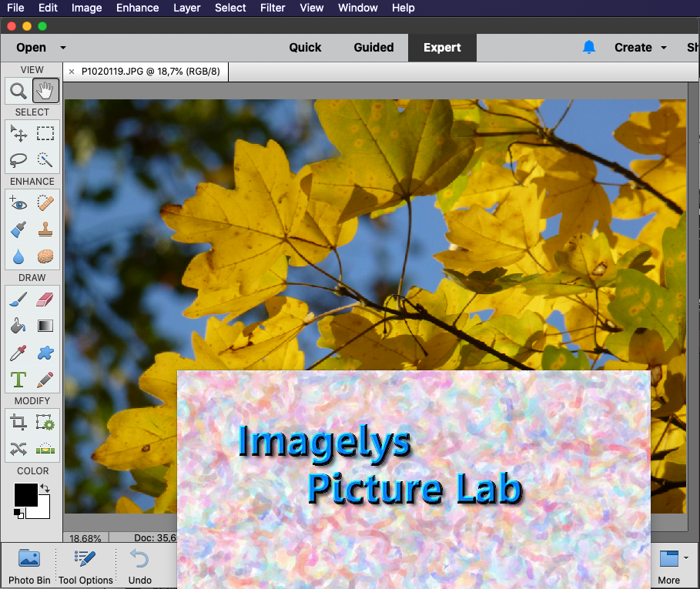This screenshot has width=700, height=589.
Task: Close the P1020119.JPG document tab
Action: (72, 72)
